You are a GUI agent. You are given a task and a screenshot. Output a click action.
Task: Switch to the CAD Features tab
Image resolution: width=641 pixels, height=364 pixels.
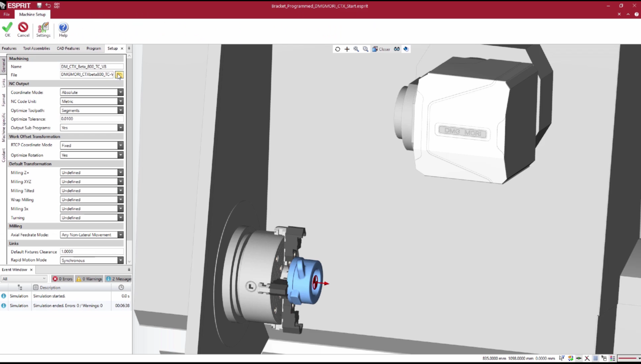tap(68, 49)
